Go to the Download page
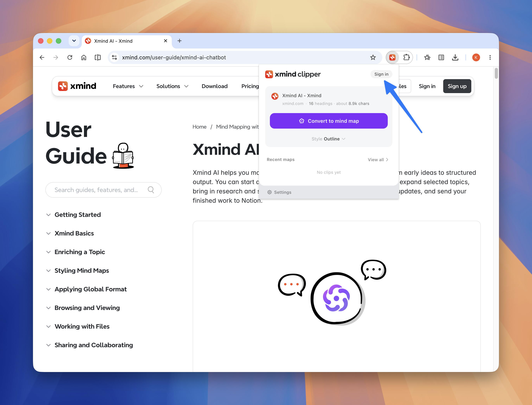 click(x=214, y=86)
